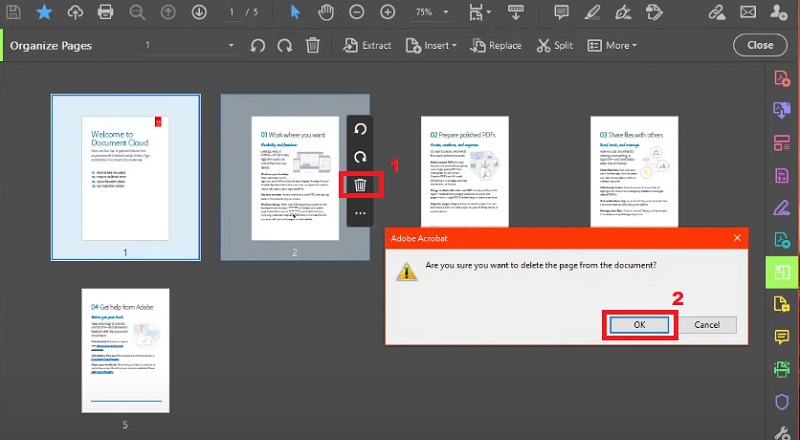Edit the current page number field

point(232,12)
